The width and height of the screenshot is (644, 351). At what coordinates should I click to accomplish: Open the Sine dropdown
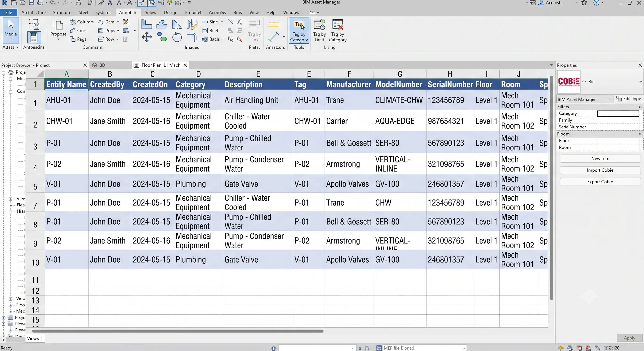tap(222, 22)
